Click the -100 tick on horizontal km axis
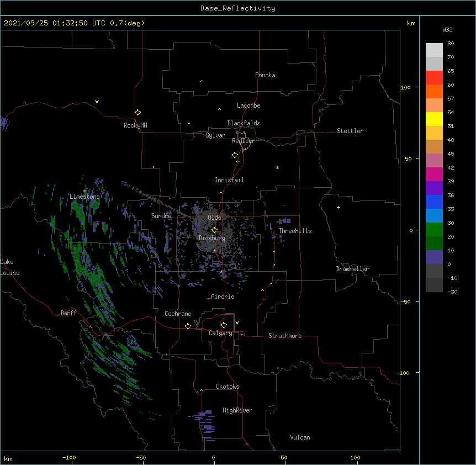 (x=69, y=457)
